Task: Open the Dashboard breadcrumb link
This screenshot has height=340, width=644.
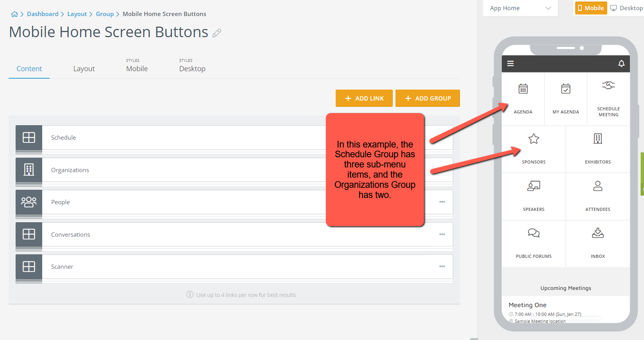Action: click(x=43, y=14)
